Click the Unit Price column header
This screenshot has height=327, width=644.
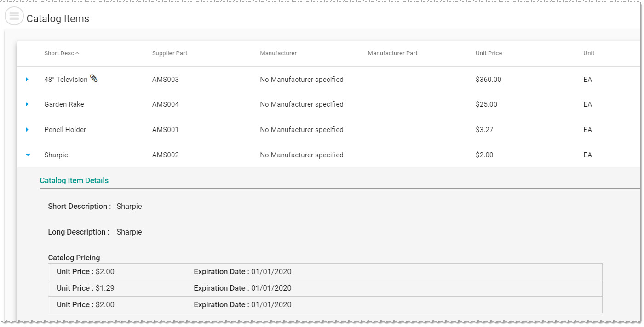(489, 53)
